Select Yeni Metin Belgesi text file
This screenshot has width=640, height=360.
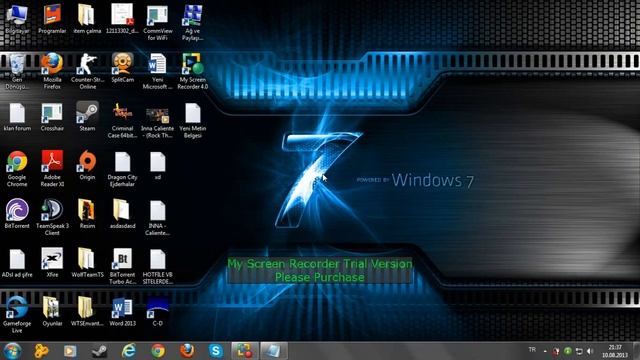[x=193, y=120]
